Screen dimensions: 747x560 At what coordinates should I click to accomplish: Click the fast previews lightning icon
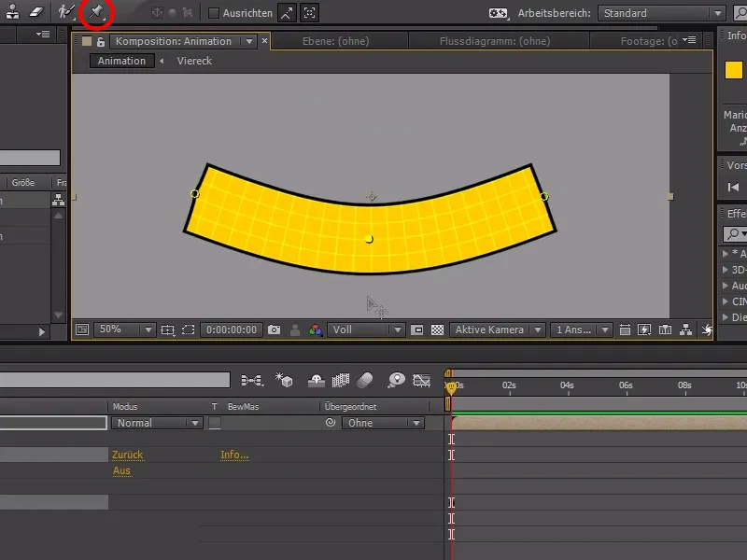[x=644, y=329]
